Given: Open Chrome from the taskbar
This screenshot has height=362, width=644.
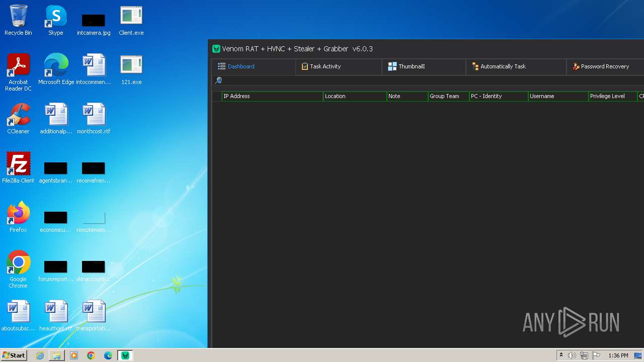Looking at the screenshot, I should pyautogui.click(x=91, y=355).
